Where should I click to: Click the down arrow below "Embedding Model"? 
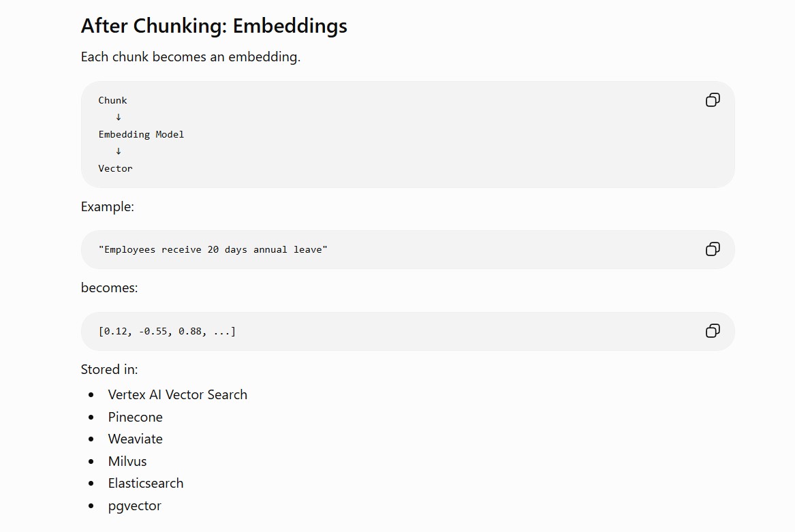pos(118,151)
